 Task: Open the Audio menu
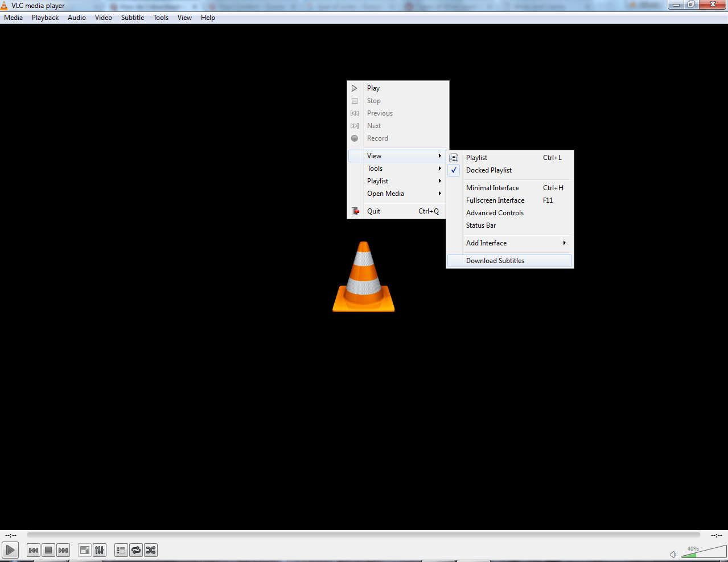[77, 18]
